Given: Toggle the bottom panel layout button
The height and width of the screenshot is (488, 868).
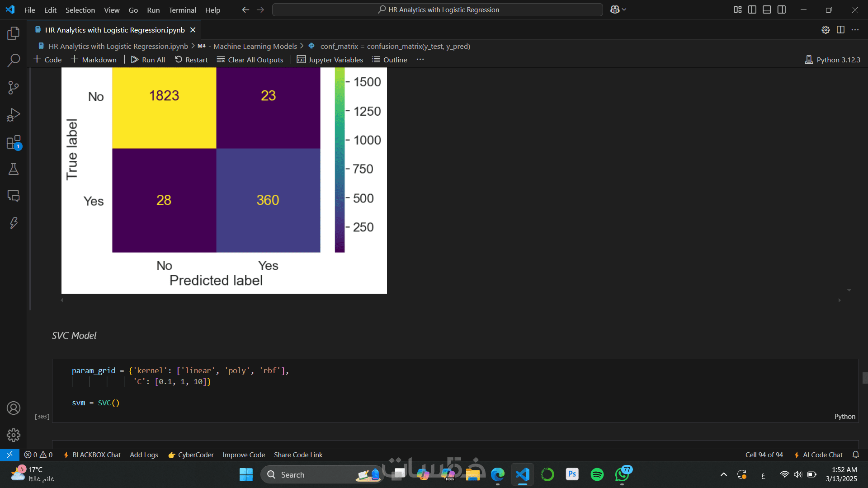Looking at the screenshot, I should 767,9.
